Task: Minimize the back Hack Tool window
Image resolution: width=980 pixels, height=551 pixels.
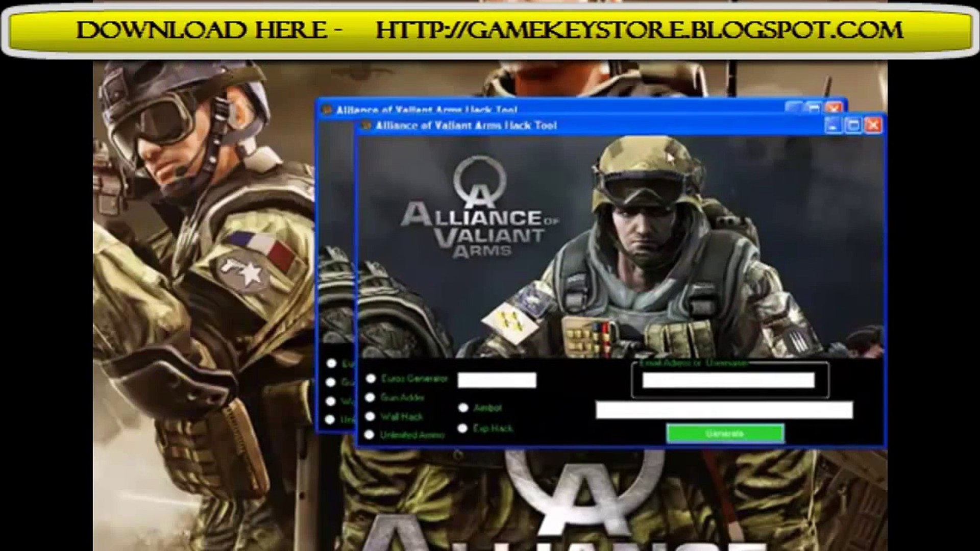Action: pos(794,108)
